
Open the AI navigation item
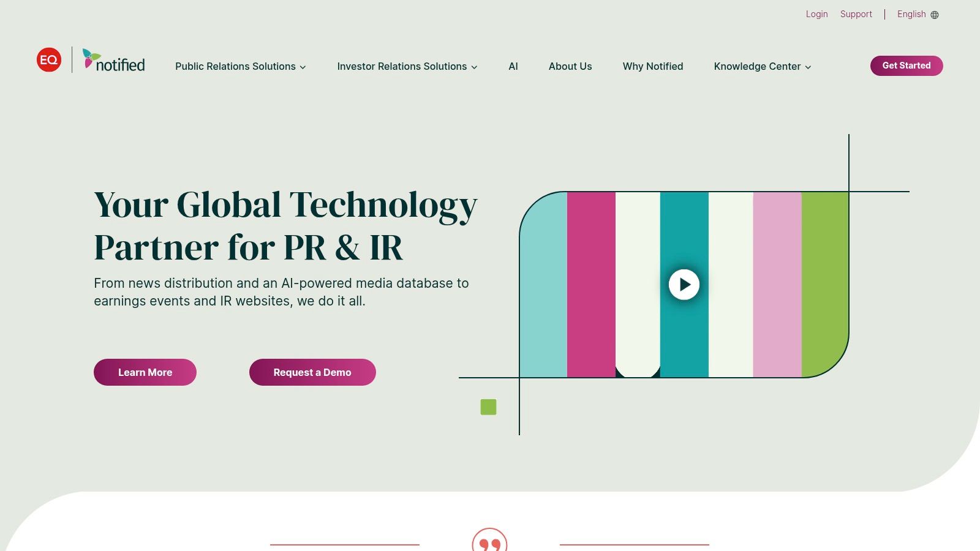[x=513, y=66]
